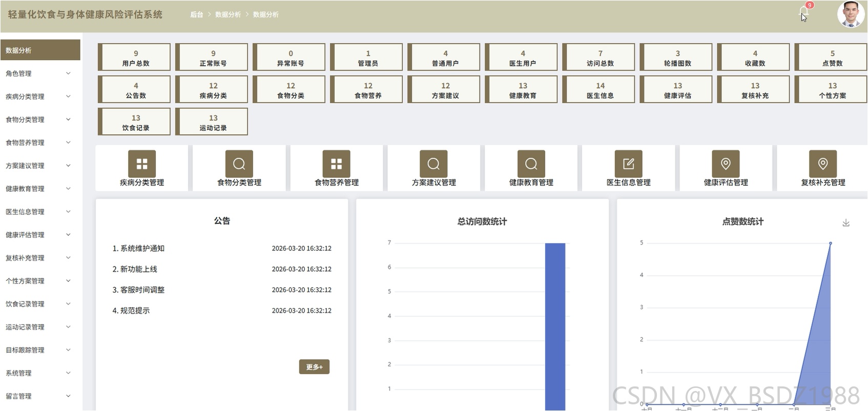
Task: Expand the 健康教育管理 sidebar menu
Action: click(40, 189)
